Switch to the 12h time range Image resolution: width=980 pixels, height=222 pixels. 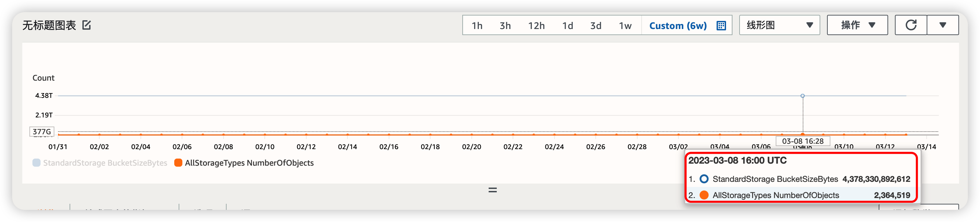coord(536,25)
